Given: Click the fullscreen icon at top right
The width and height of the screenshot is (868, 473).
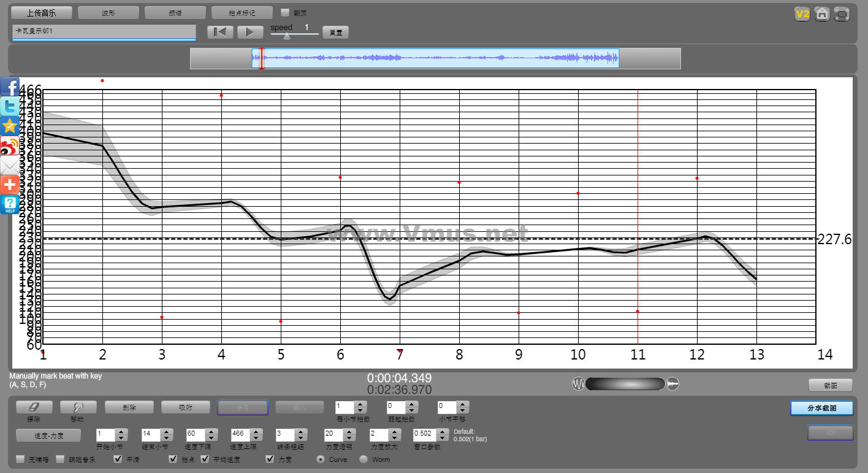Looking at the screenshot, I should click(842, 13).
